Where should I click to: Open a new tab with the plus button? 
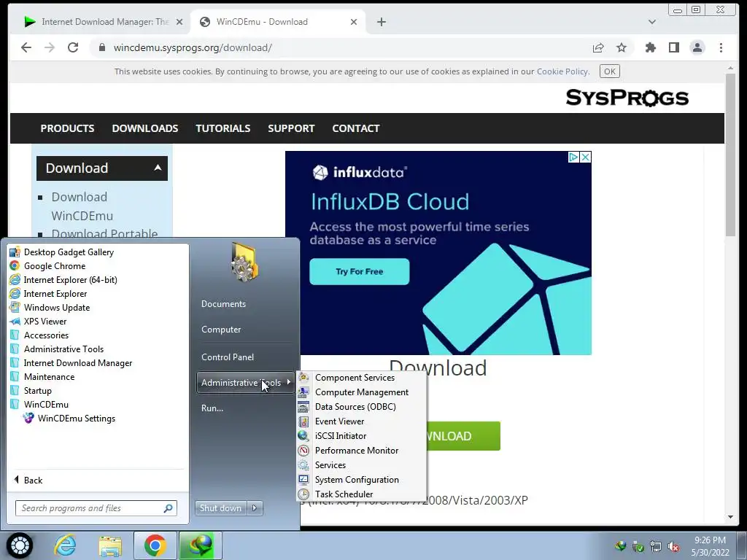coord(381,22)
